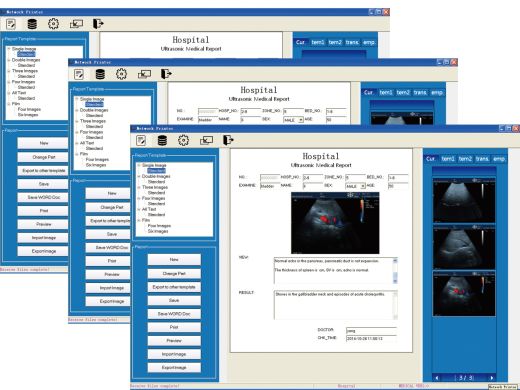
Task: Click Import Image button in front window
Action: 174,354
